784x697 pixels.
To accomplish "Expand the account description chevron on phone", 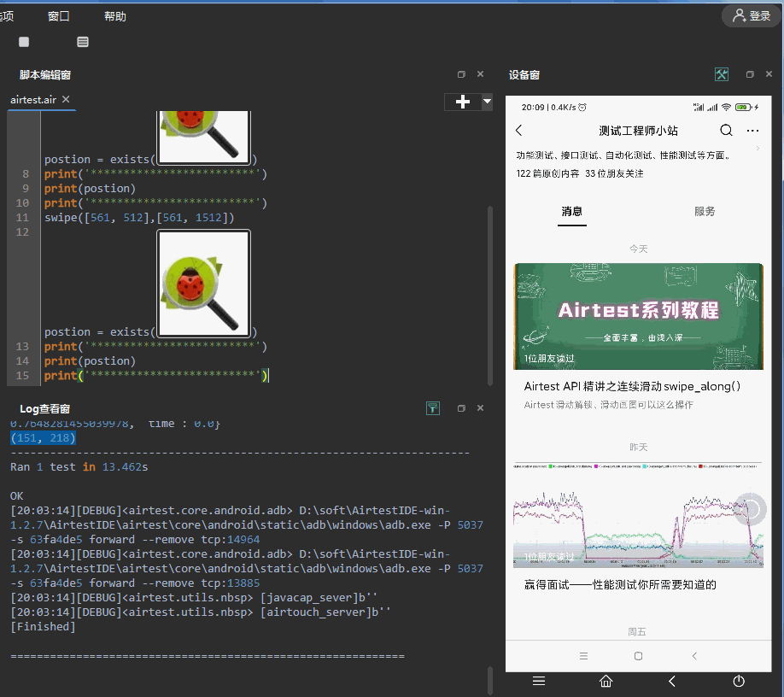I will click(x=758, y=149).
